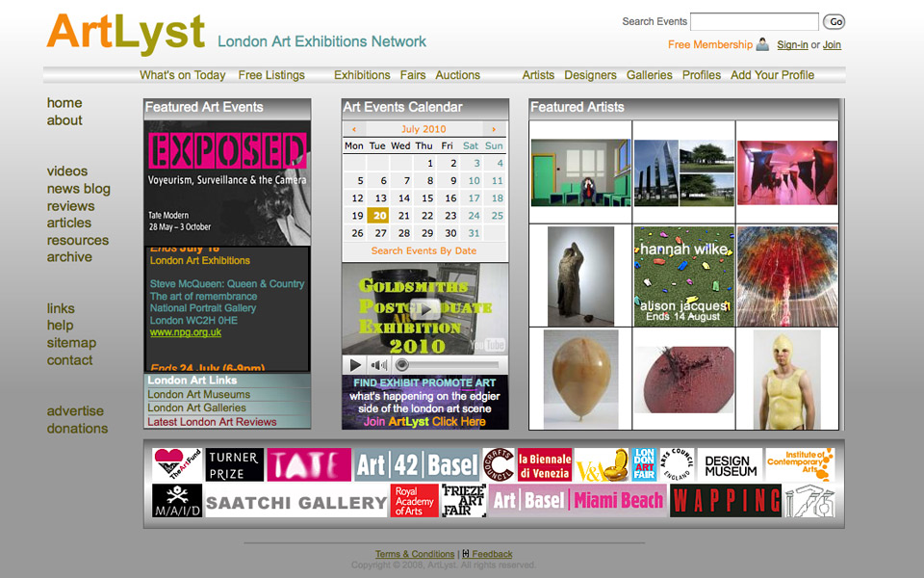Open Profiles menu item

[702, 75]
